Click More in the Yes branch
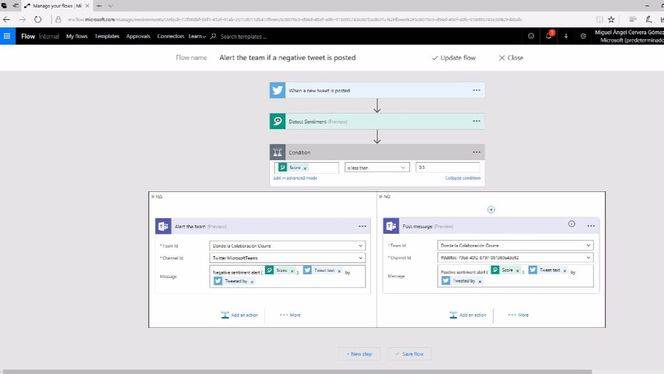The width and height of the screenshot is (664, 374). click(290, 315)
